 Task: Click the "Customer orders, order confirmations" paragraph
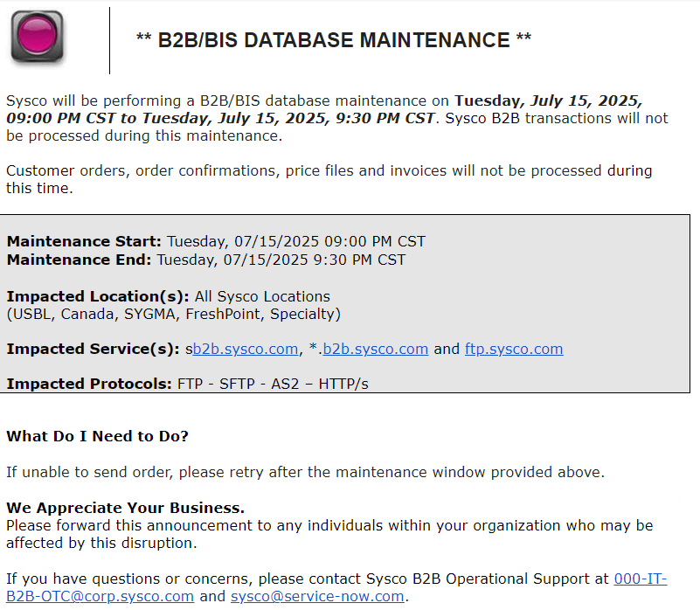329,170
